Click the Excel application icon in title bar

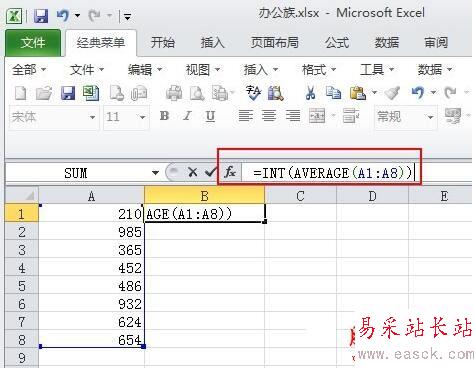coord(14,16)
